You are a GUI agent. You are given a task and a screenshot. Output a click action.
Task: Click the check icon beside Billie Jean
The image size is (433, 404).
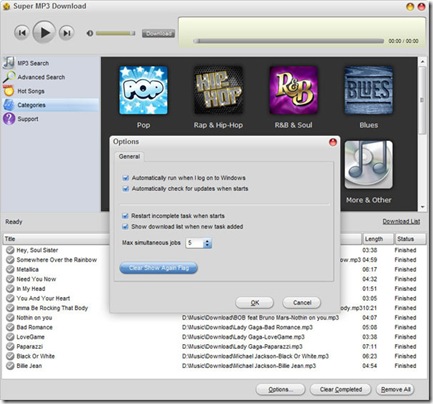[10, 366]
